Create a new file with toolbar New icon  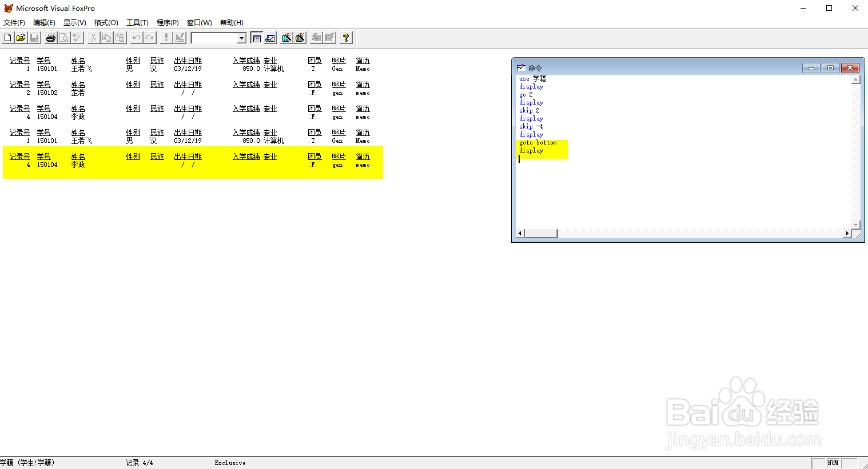tap(7, 38)
